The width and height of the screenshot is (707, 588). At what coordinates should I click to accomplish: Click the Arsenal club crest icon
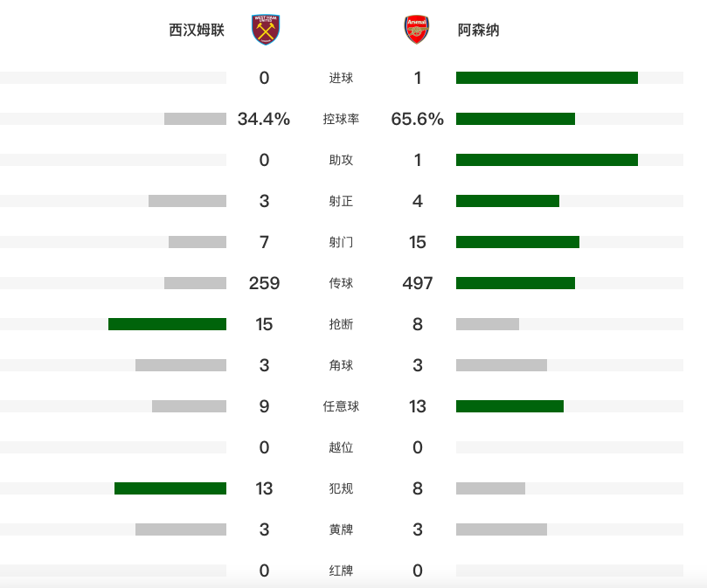[x=416, y=30]
